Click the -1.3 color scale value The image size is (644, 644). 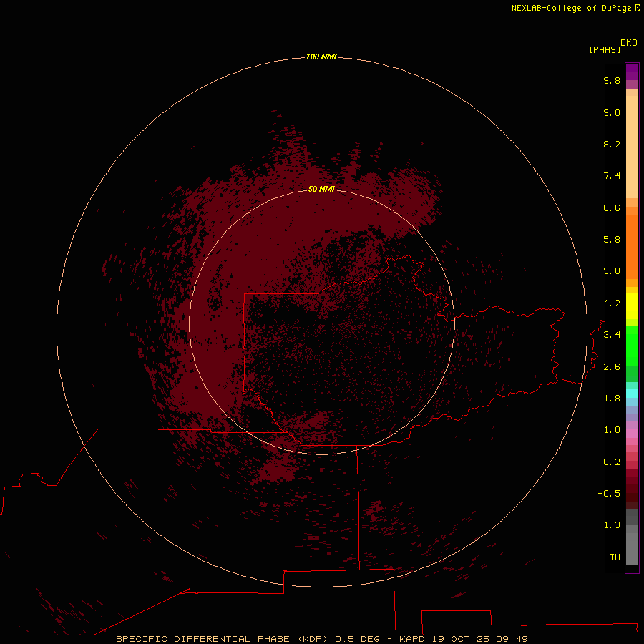tap(609, 525)
